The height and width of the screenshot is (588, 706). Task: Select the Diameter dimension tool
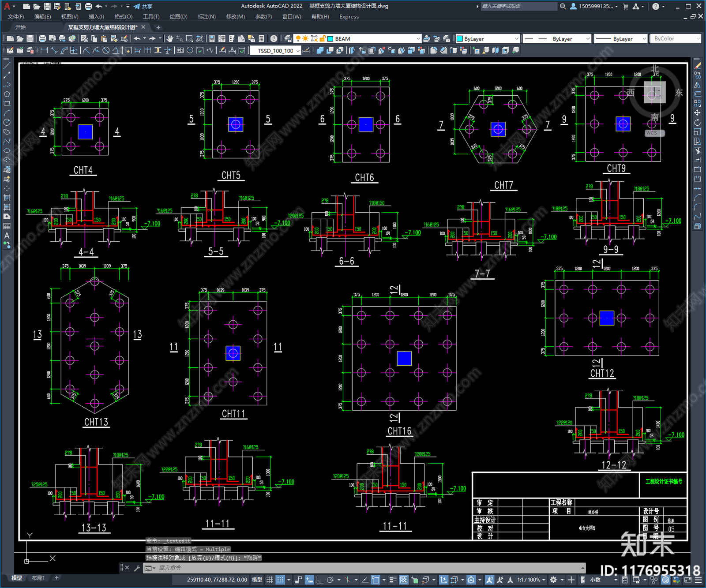[x=106, y=50]
